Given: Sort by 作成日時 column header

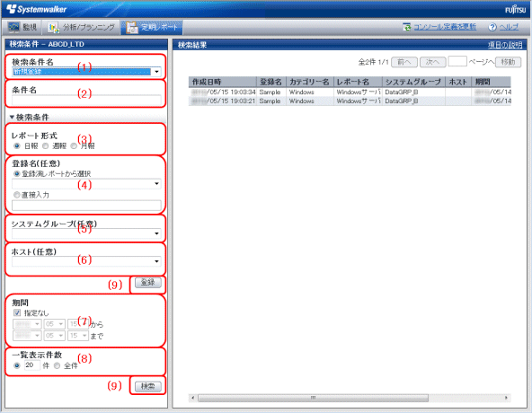Looking at the screenshot, I should (x=222, y=82).
